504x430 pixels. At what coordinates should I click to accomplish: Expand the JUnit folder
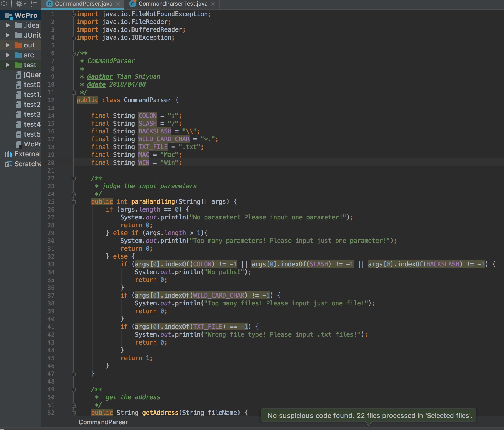[8, 35]
